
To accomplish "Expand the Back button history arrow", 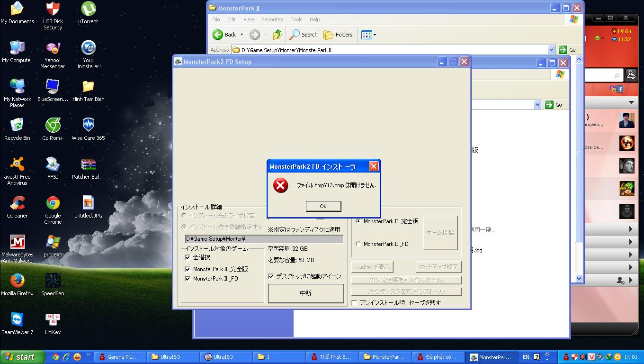I will (x=241, y=35).
